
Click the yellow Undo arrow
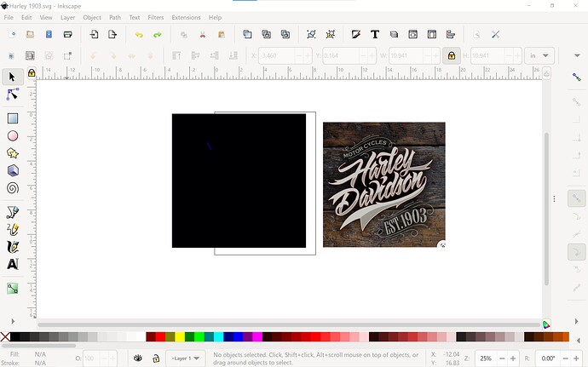coord(139,35)
